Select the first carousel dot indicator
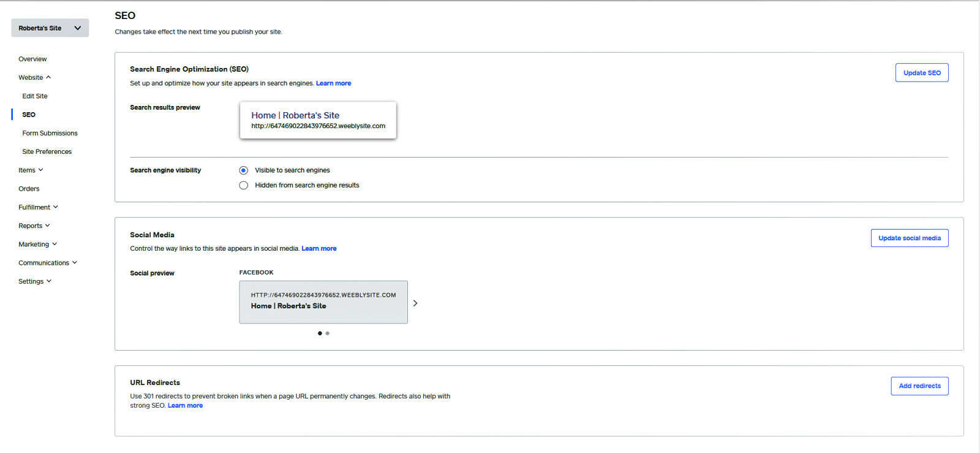 tap(320, 333)
